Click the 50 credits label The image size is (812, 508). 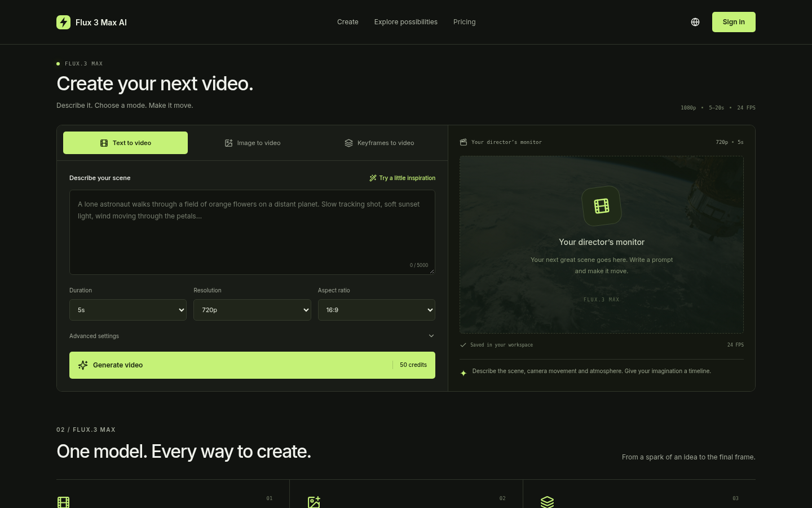coord(413,365)
